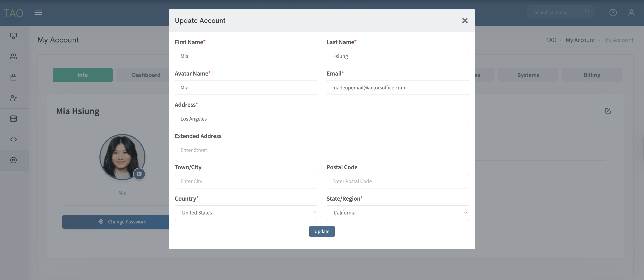Click the add-user icon in sidebar
644x280 pixels.
coord(13,98)
